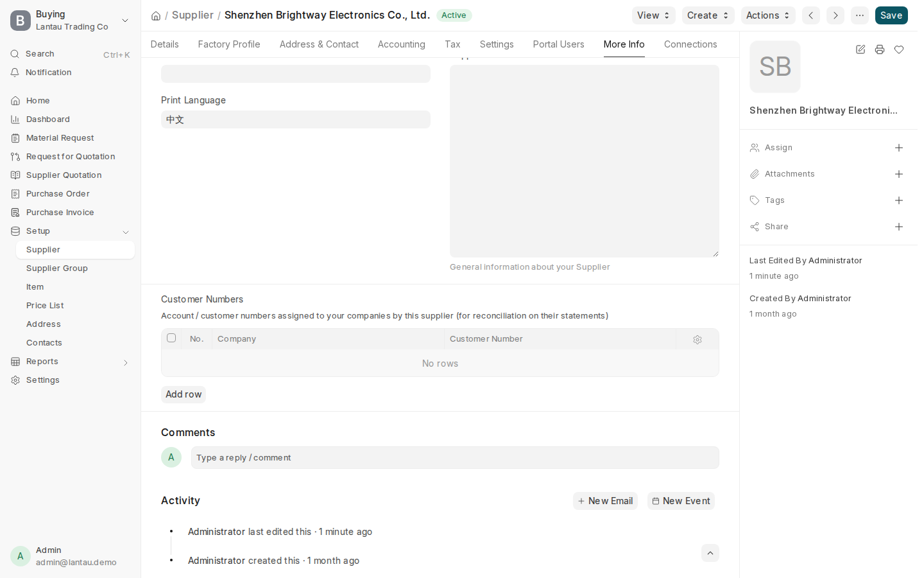Switch to the Address & Contact tab

point(319,44)
